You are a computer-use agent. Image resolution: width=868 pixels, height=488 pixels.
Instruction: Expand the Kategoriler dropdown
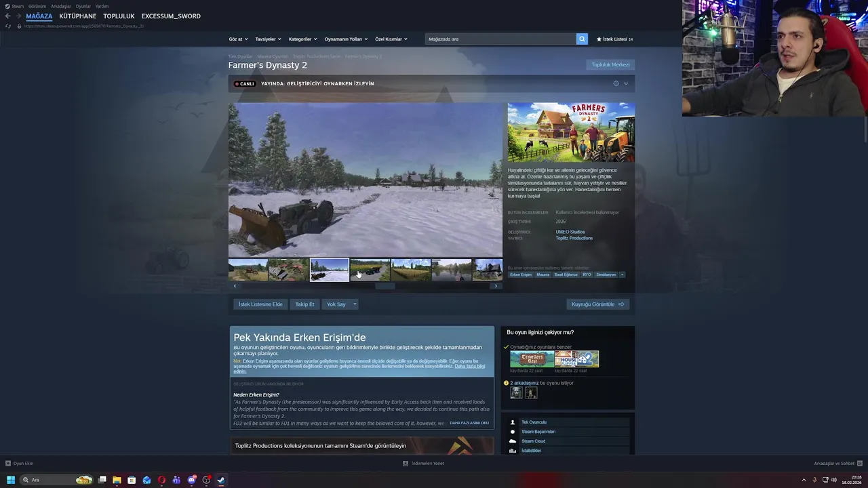pos(302,39)
